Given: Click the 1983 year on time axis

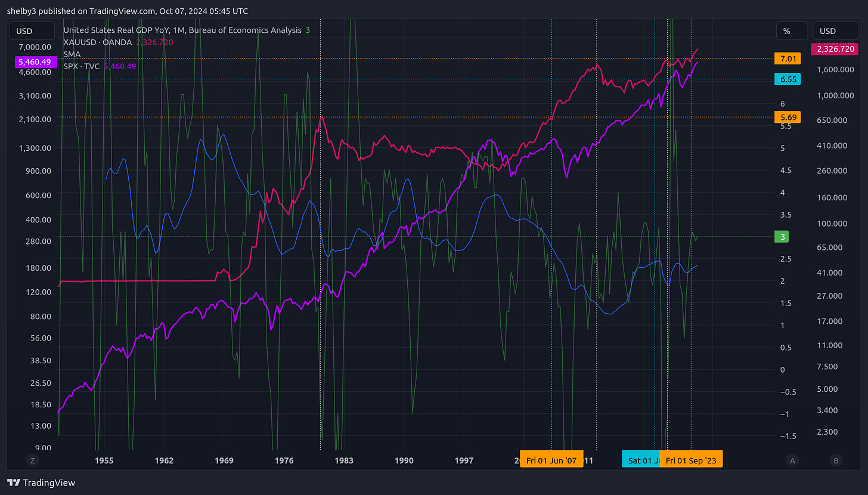Looking at the screenshot, I should click(x=344, y=460).
